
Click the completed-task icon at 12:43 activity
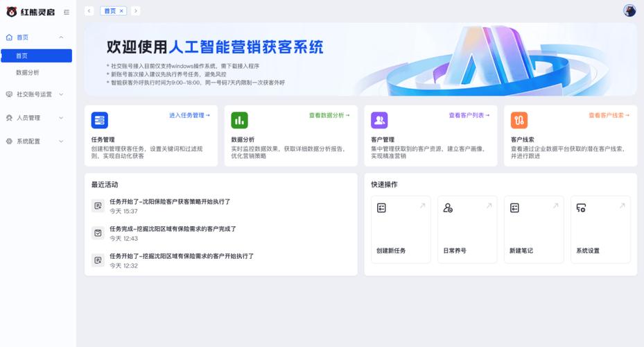[98, 233]
